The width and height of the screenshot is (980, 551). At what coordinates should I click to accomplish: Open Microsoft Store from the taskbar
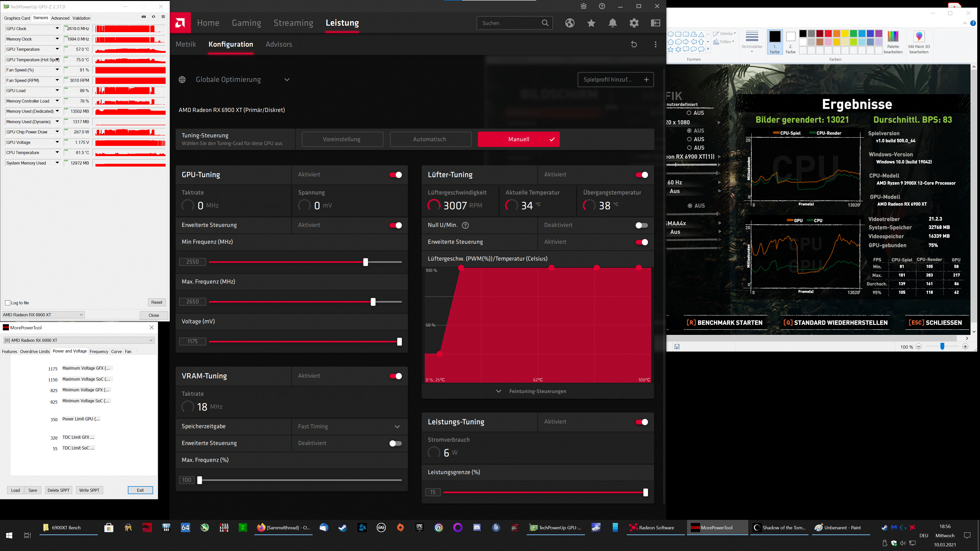(x=109, y=528)
